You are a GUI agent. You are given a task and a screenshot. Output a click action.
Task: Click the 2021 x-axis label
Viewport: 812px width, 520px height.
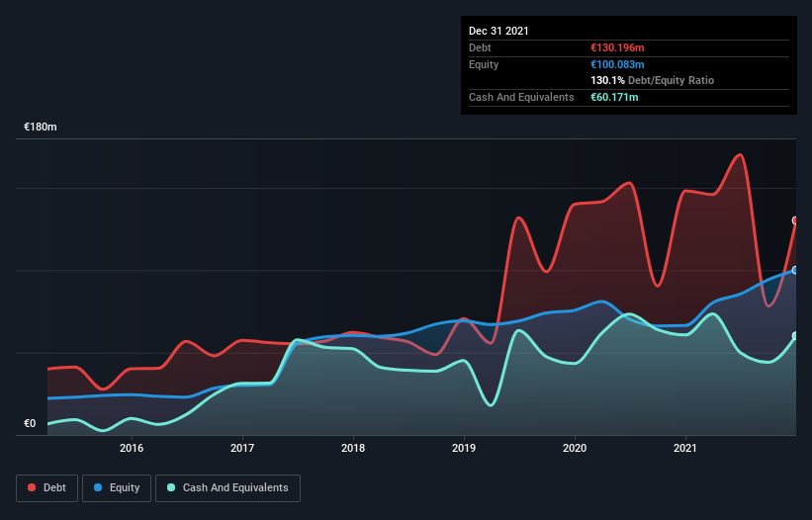[x=685, y=448]
